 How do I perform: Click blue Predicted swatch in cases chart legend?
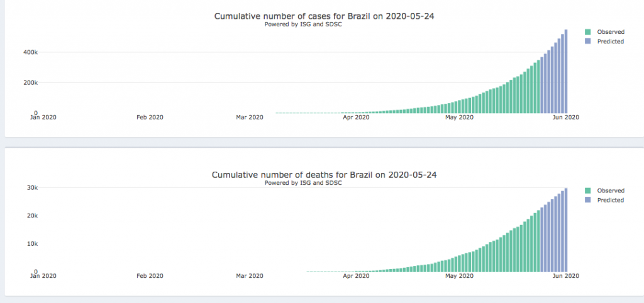coord(587,41)
